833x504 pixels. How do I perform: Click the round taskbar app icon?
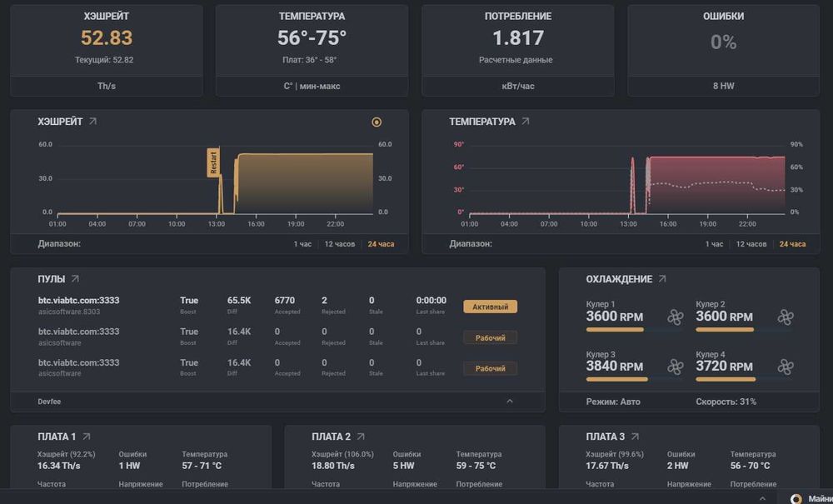pyautogui.click(x=796, y=499)
